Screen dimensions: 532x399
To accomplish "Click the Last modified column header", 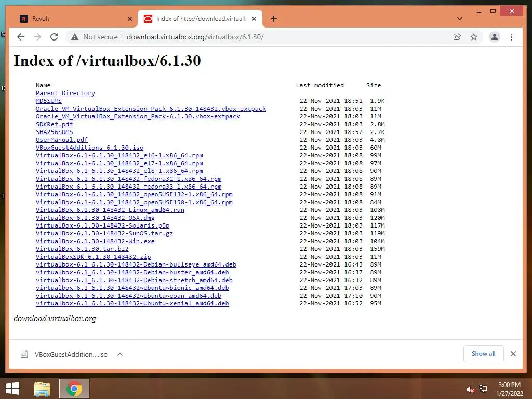I will click(320, 85).
